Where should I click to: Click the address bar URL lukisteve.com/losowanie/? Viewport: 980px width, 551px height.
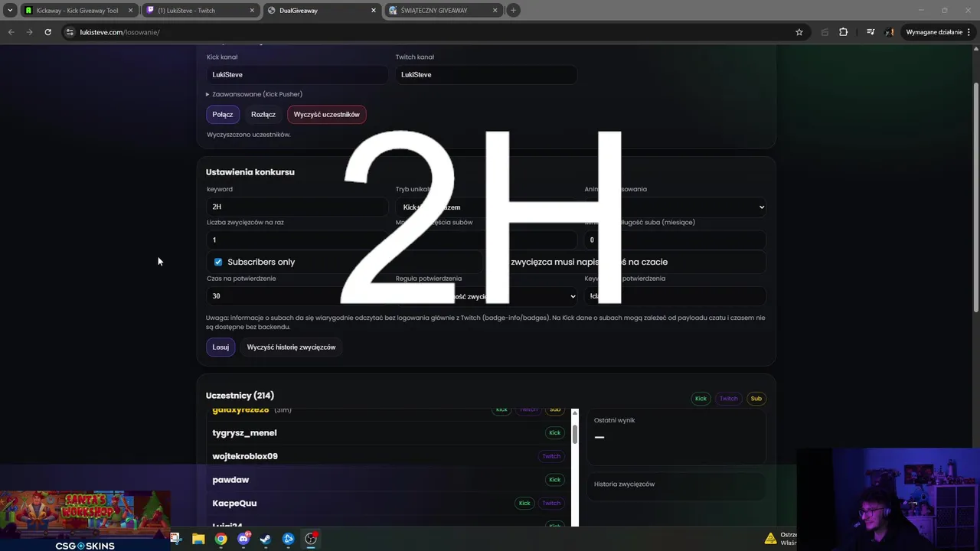click(x=119, y=32)
